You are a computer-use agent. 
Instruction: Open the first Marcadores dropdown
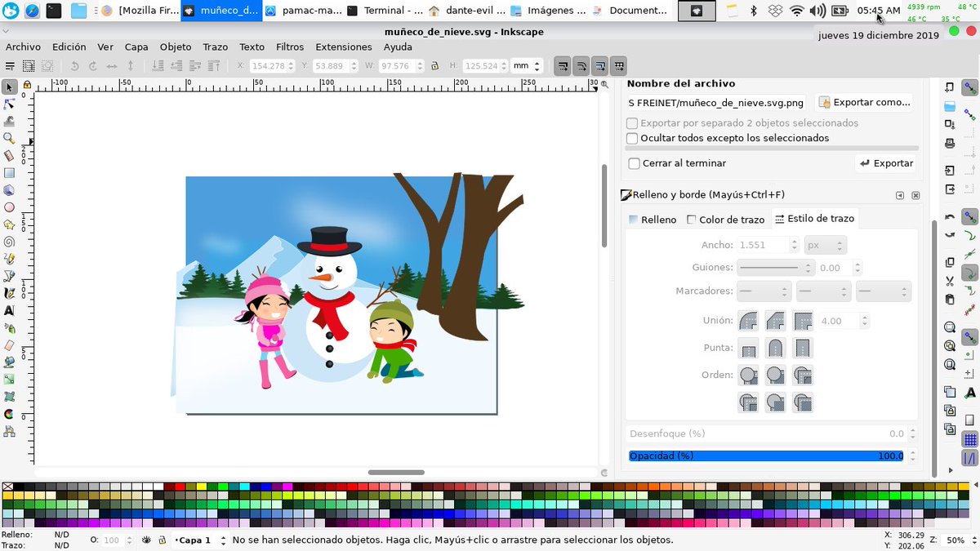pos(764,291)
